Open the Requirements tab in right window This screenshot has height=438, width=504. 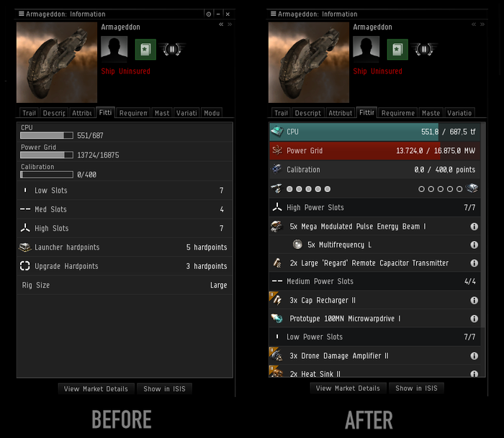(398, 113)
